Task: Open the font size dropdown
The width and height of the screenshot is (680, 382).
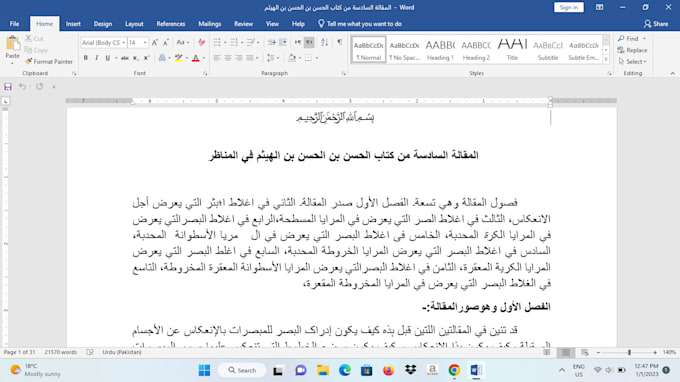Action: pos(145,42)
